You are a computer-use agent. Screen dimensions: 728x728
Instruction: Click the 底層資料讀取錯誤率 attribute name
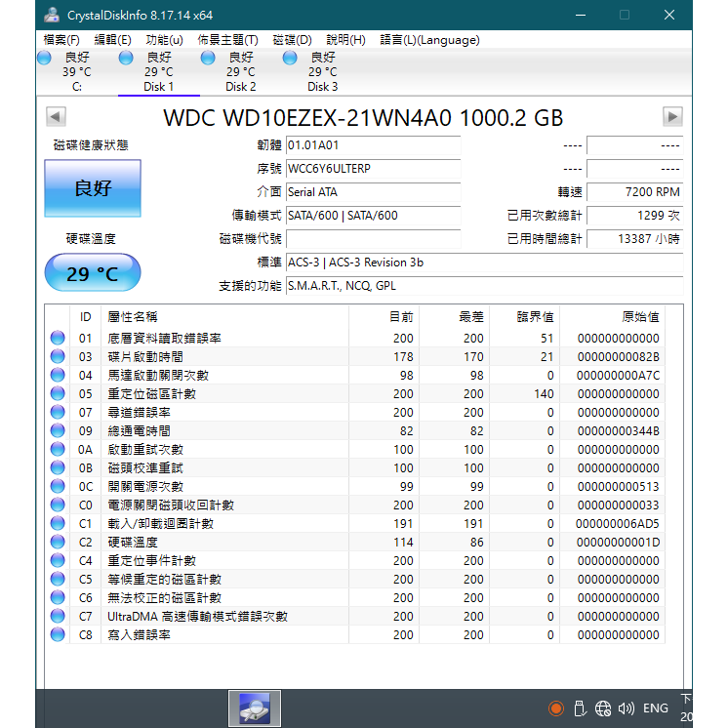[x=164, y=338]
